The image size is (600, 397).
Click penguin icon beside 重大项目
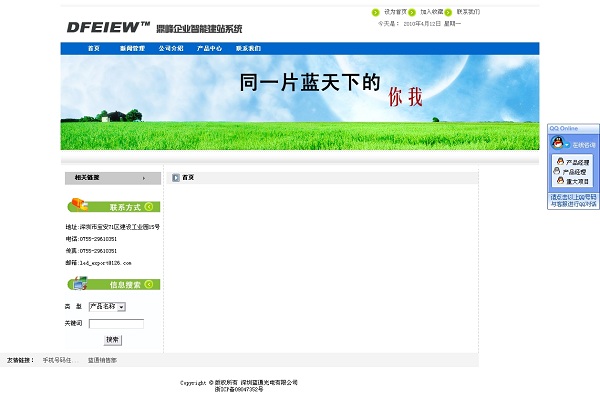click(560, 180)
